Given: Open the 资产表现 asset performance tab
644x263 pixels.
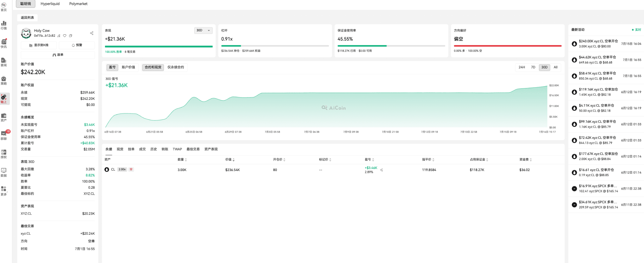Looking at the screenshot, I should [211, 149].
